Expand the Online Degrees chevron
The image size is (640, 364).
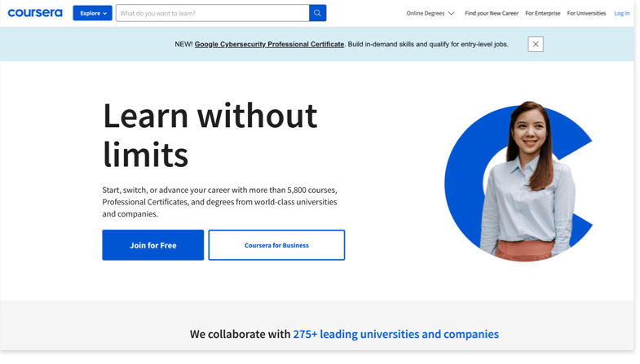click(452, 13)
